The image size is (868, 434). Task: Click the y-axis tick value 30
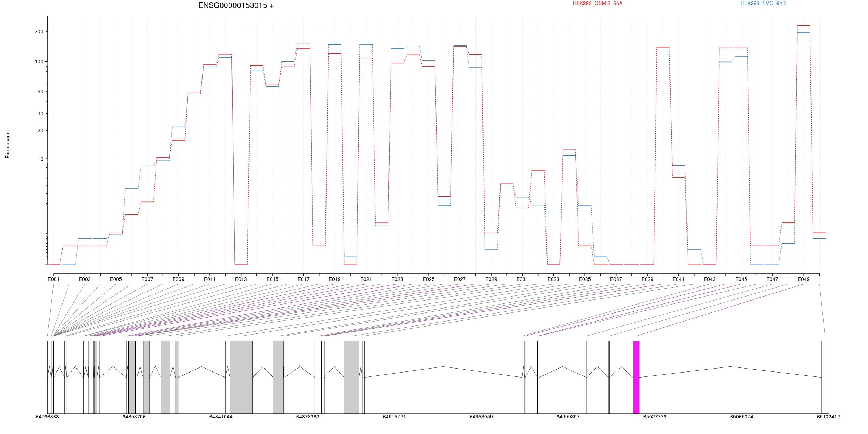point(40,114)
